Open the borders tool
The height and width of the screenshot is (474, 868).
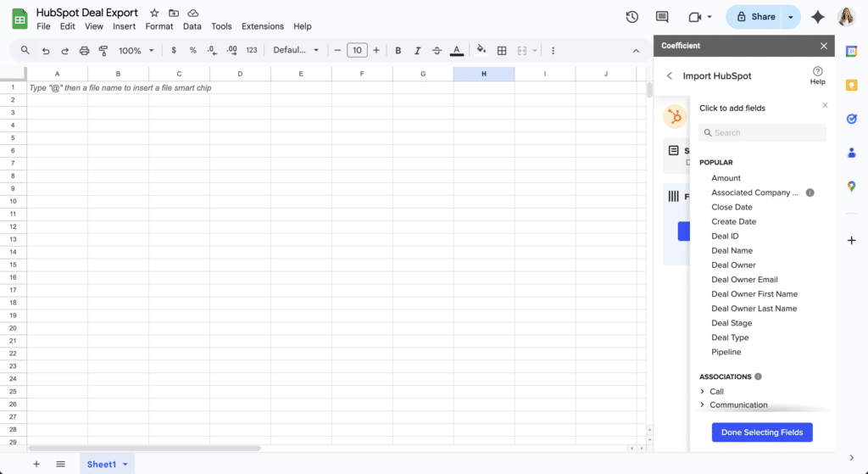coord(502,51)
